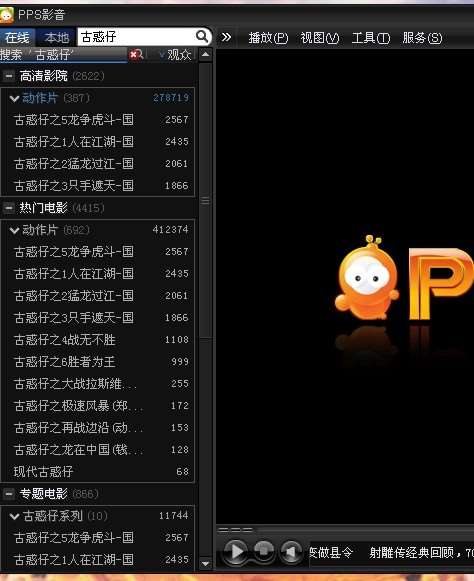Image resolution: width=474 pixels, height=581 pixels.
Task: Click the double-arrow collapse panel icon
Action: (x=226, y=37)
